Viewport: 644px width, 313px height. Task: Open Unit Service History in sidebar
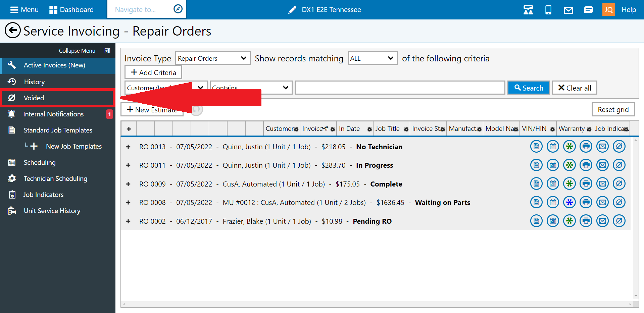[x=58, y=211]
